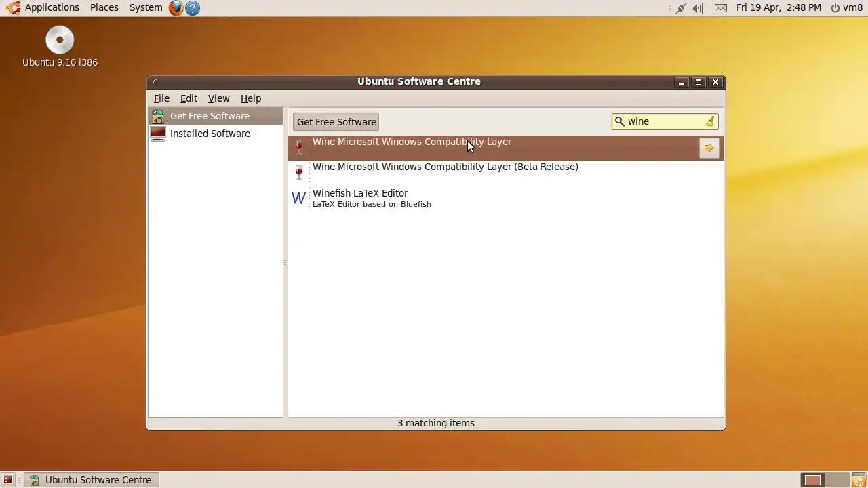Click the show desktop icon in bottom panel

(8, 480)
